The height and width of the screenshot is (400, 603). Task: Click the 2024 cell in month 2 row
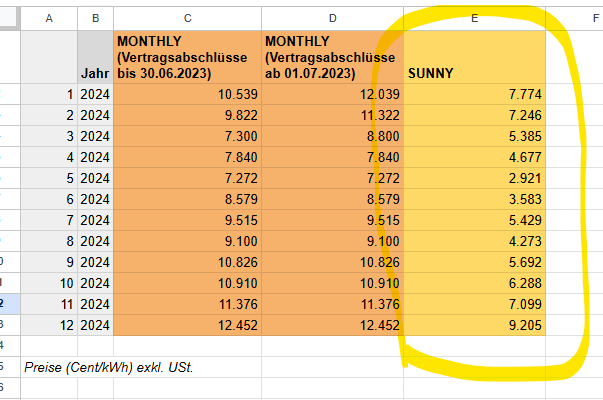(x=95, y=115)
